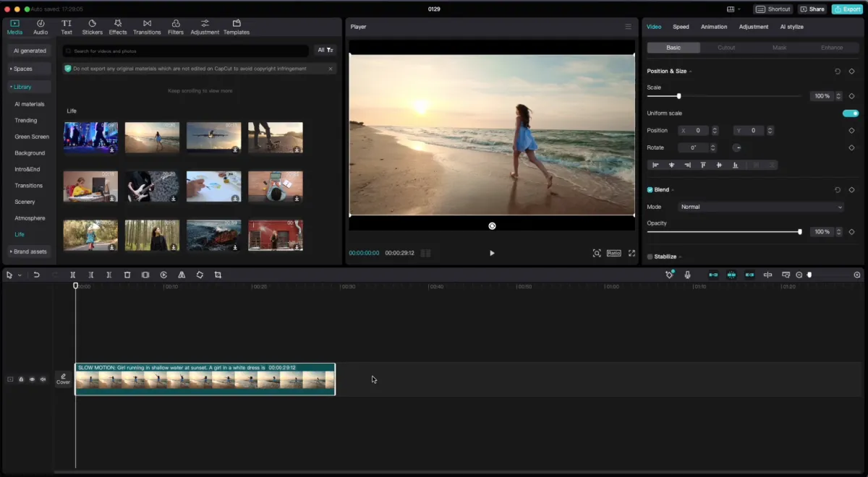
Task: Open the Transitions panel in the top toolbar
Action: 148,27
